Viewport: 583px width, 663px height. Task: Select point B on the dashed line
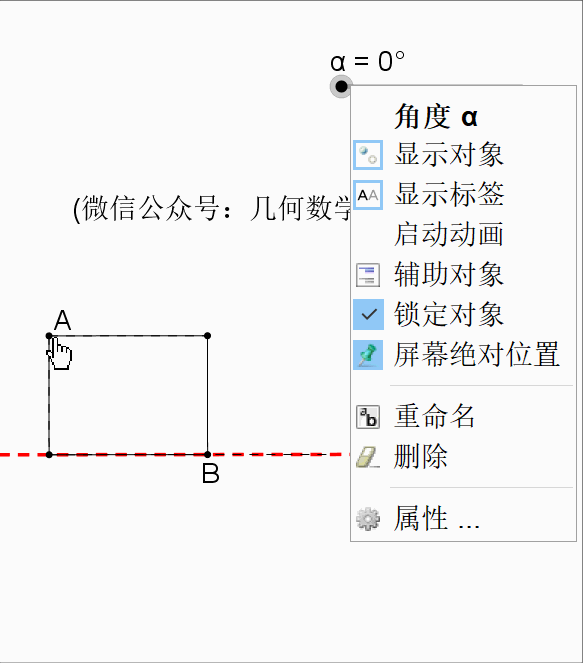pos(207,455)
